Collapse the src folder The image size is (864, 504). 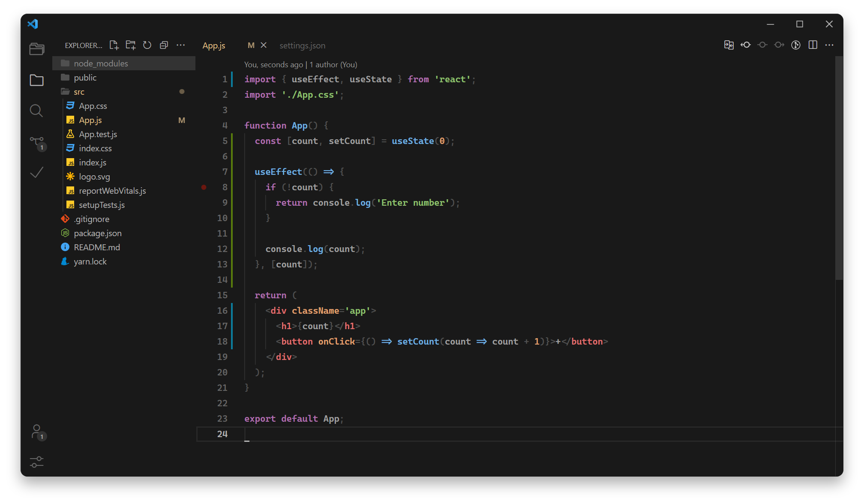point(79,92)
